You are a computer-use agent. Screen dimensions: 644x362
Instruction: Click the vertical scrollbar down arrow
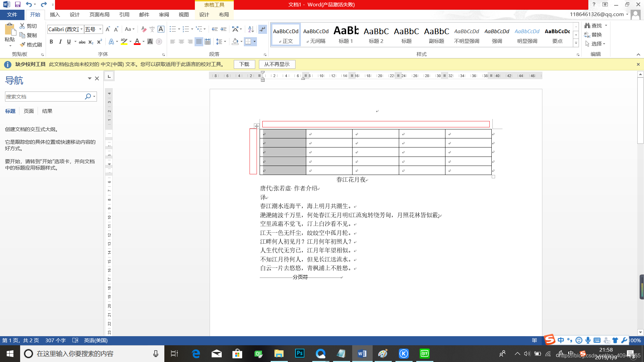coord(640,333)
